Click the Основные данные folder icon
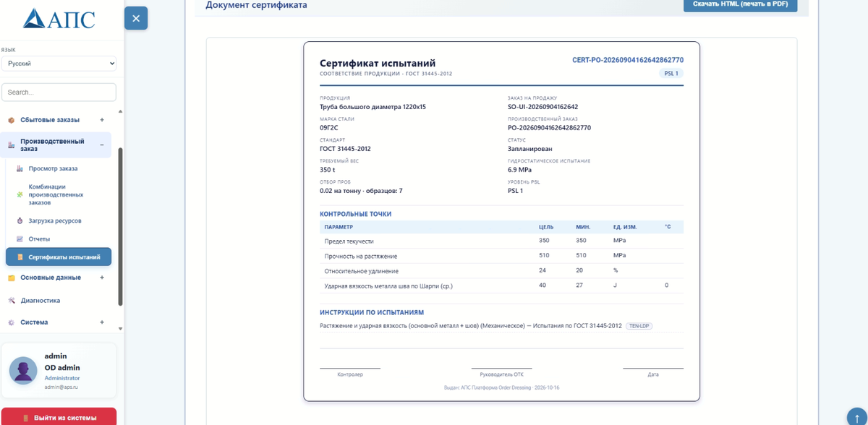Viewport: 868px width, 425px height. [11, 278]
